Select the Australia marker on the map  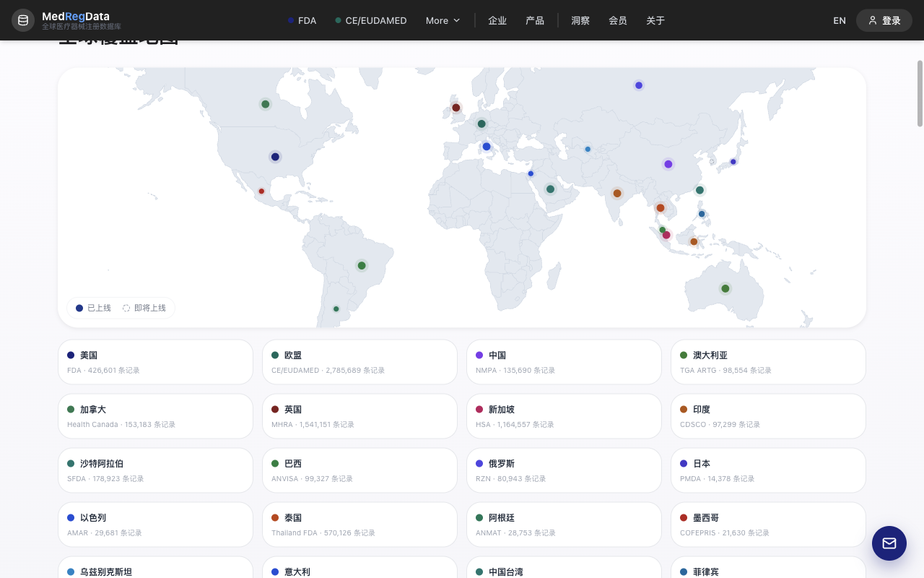tap(725, 288)
